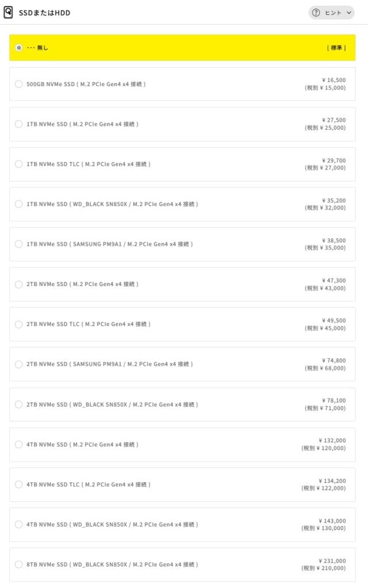Click the ¥231,000 price label
This screenshot has width=368, height=588.
point(332,561)
